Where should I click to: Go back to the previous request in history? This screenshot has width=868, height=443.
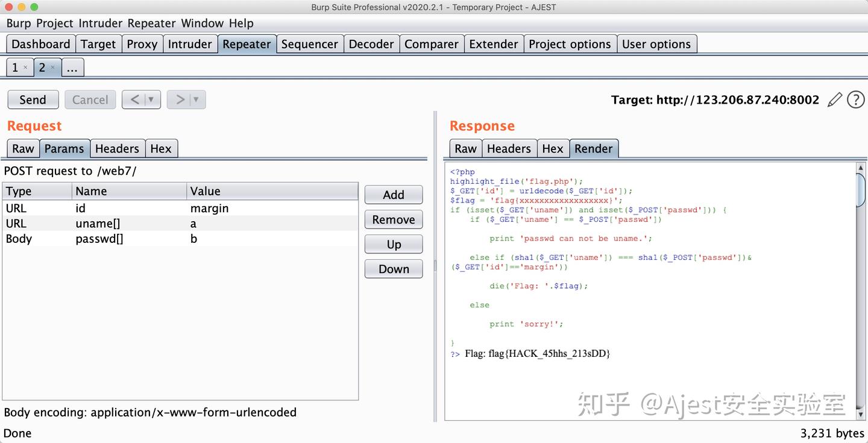(x=135, y=99)
